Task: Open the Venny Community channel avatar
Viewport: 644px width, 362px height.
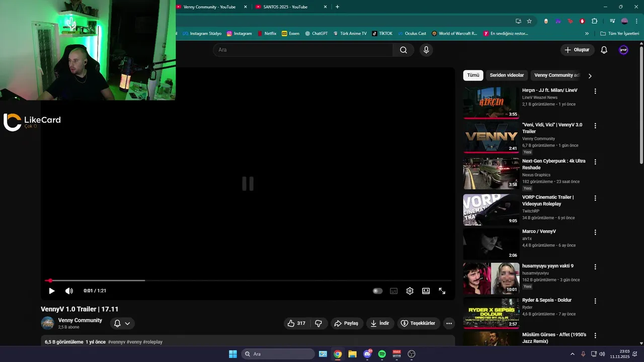Action: (x=47, y=323)
